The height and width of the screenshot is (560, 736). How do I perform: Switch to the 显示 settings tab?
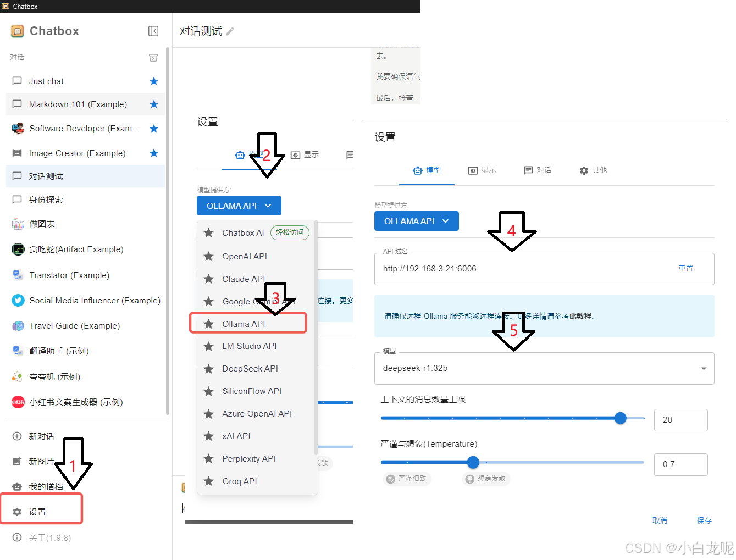[482, 170]
